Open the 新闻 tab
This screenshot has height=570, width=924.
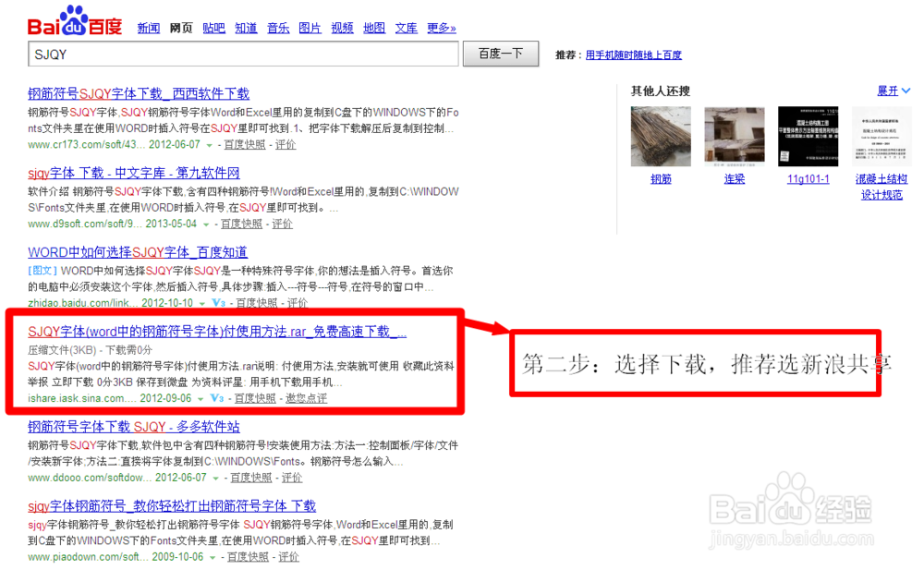[x=149, y=28]
